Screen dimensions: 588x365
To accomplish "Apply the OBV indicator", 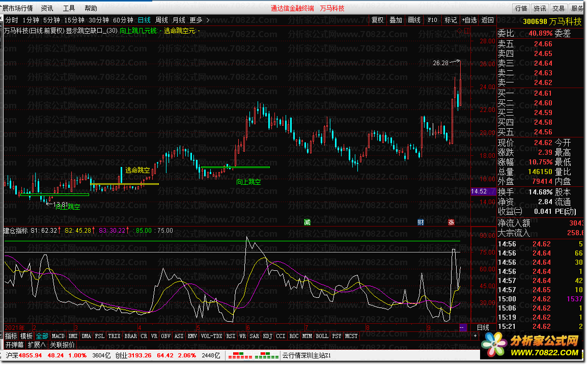I will click(165, 336).
